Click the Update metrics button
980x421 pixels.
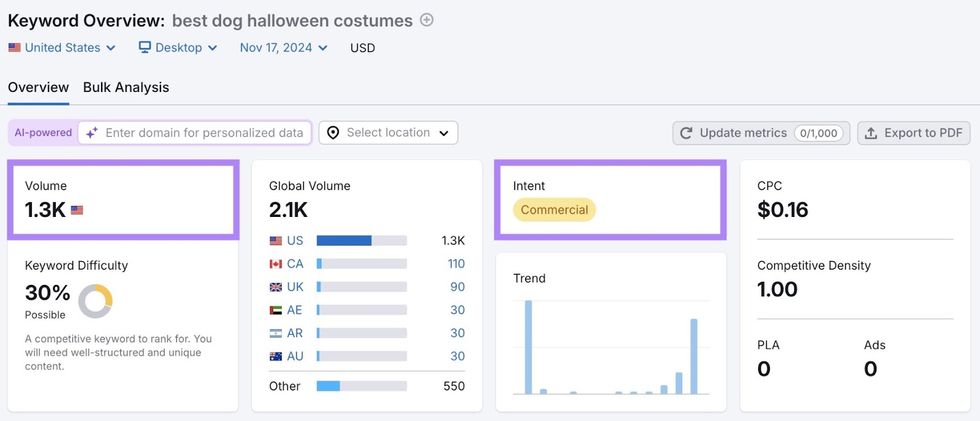click(761, 133)
